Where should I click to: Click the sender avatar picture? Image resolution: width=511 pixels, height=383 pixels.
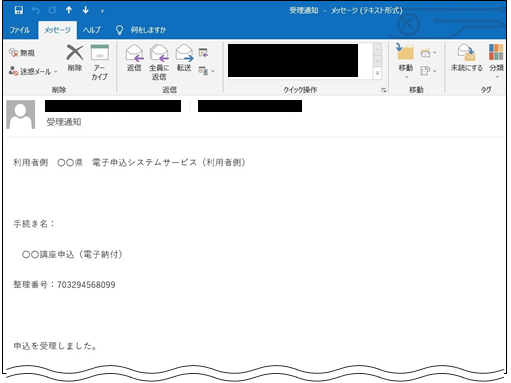tap(21, 114)
